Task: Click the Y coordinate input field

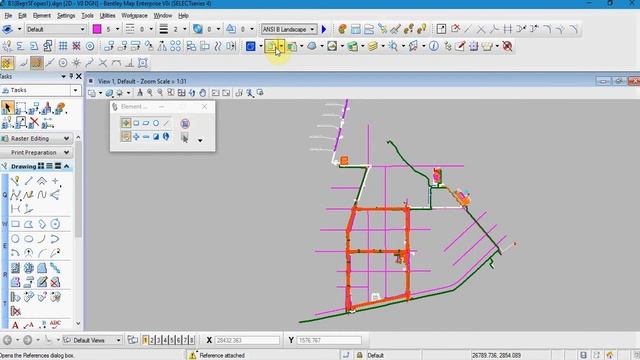Action: tap(329, 340)
